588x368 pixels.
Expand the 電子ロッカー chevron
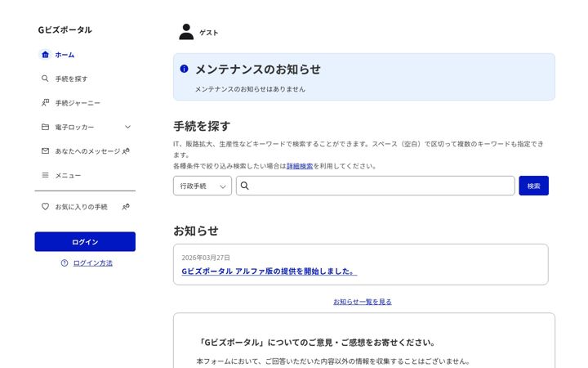pos(127,127)
